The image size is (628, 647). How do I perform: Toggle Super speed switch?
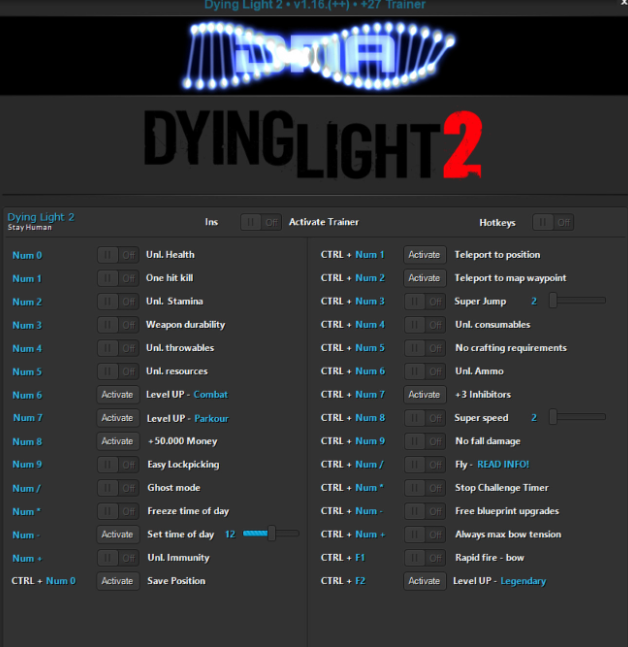[x=425, y=418]
